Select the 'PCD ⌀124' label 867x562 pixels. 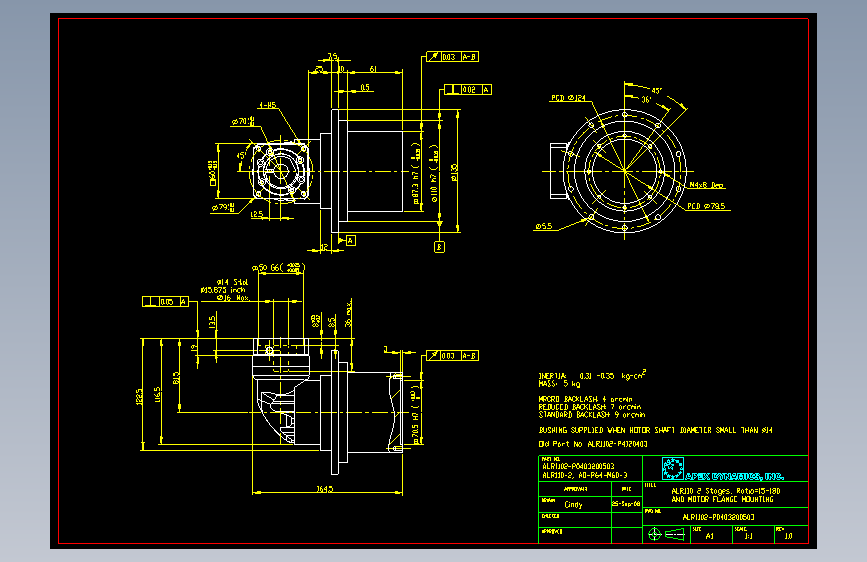pos(568,98)
